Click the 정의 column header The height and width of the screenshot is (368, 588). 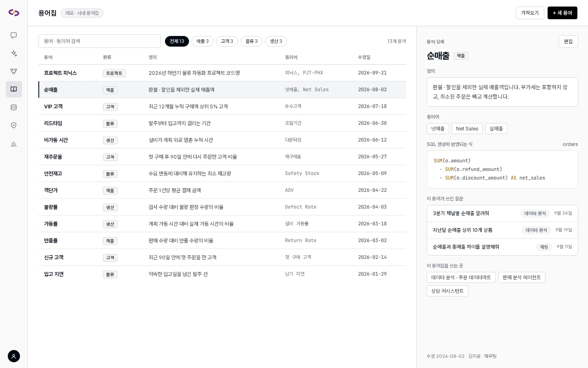[x=153, y=57]
